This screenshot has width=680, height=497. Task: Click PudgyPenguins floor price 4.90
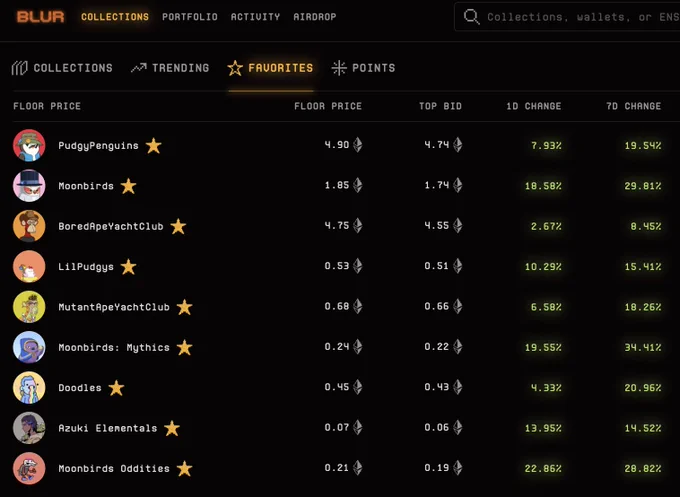[337, 145]
